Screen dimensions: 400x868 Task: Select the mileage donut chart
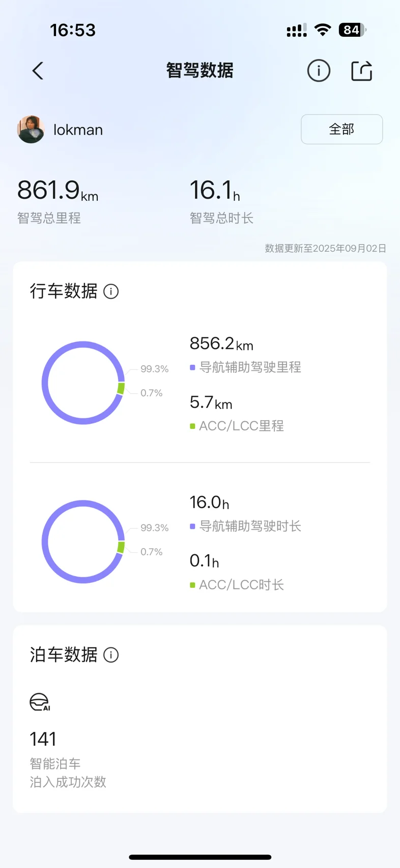(x=83, y=383)
